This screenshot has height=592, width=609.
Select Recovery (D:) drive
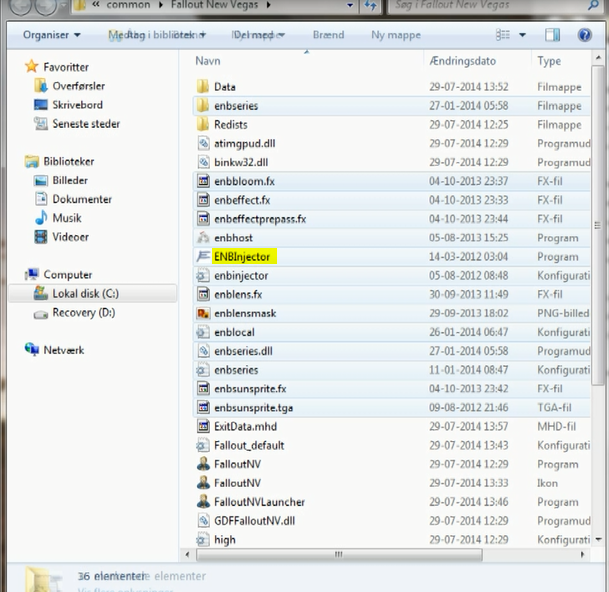[84, 312]
